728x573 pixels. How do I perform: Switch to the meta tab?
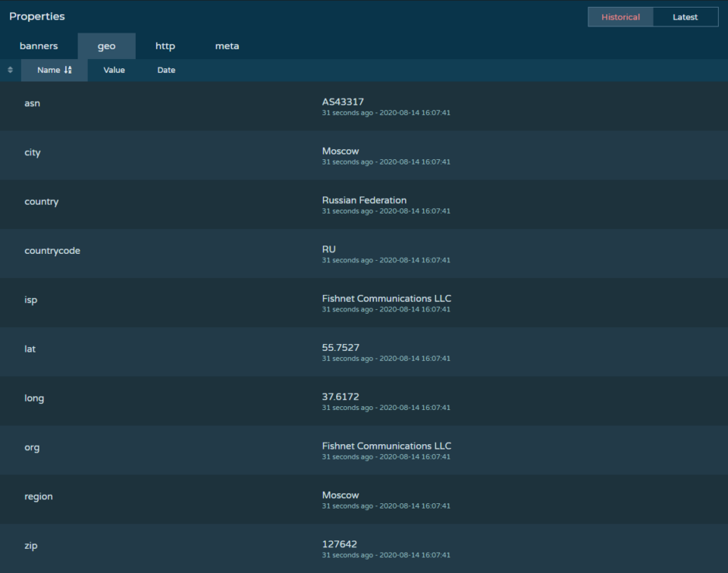pos(227,46)
